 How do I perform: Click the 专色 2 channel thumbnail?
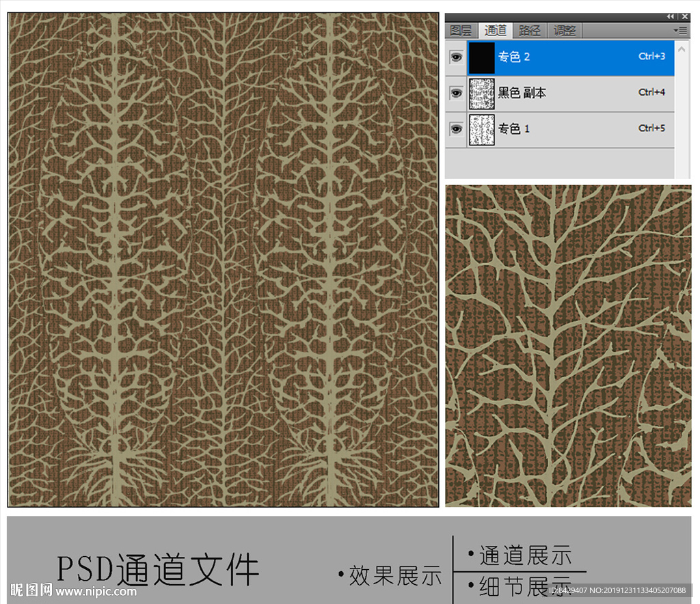(482, 57)
